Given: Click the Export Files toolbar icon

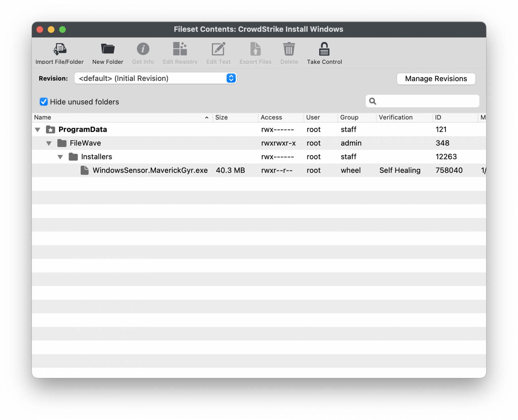Looking at the screenshot, I should tap(255, 49).
